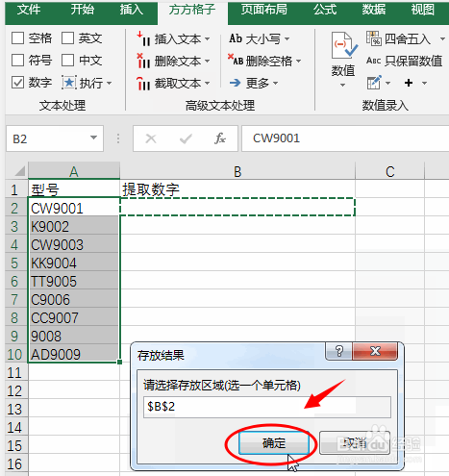The width and height of the screenshot is (449, 476).
Task: Expand the 大小写 dropdown arrow
Action: 287,39
